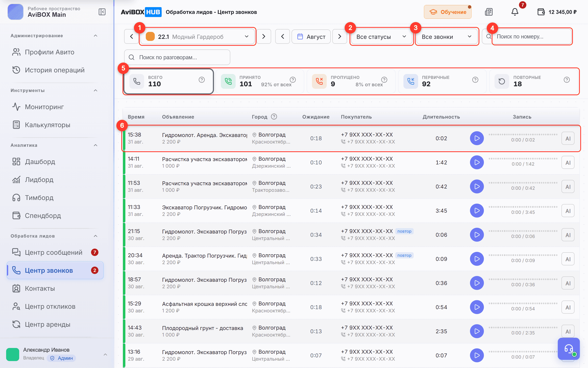This screenshot has width=588, height=368.
Task: Open the Лидборд page
Action: tap(55, 180)
